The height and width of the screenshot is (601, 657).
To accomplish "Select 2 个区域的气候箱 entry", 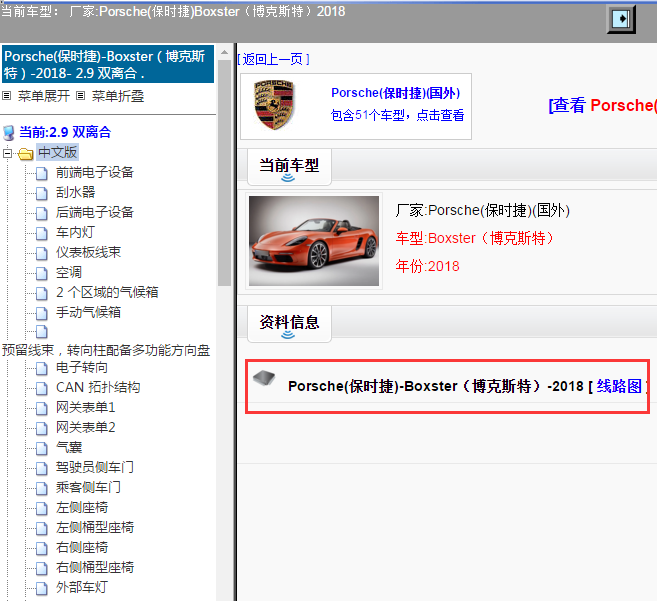I will pyautogui.click(x=107, y=292).
